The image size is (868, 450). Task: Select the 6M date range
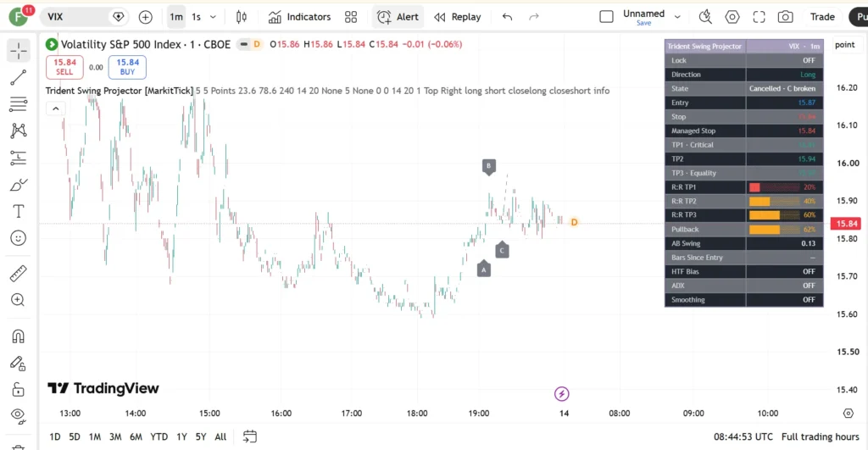136,436
